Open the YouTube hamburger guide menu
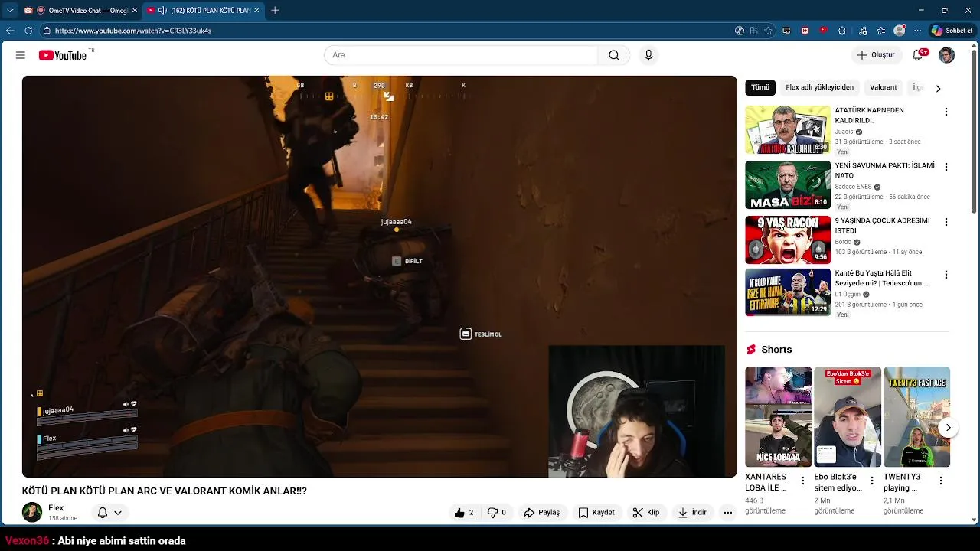 (x=21, y=55)
